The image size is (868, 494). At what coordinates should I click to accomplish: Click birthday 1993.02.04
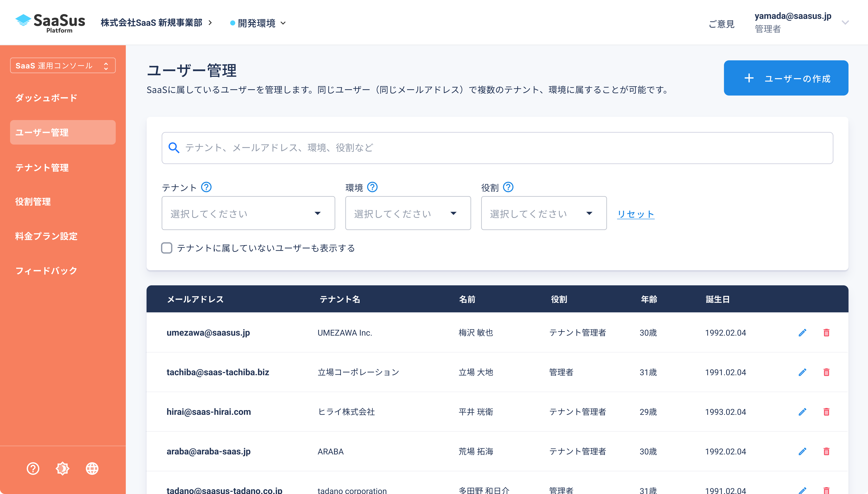click(726, 412)
